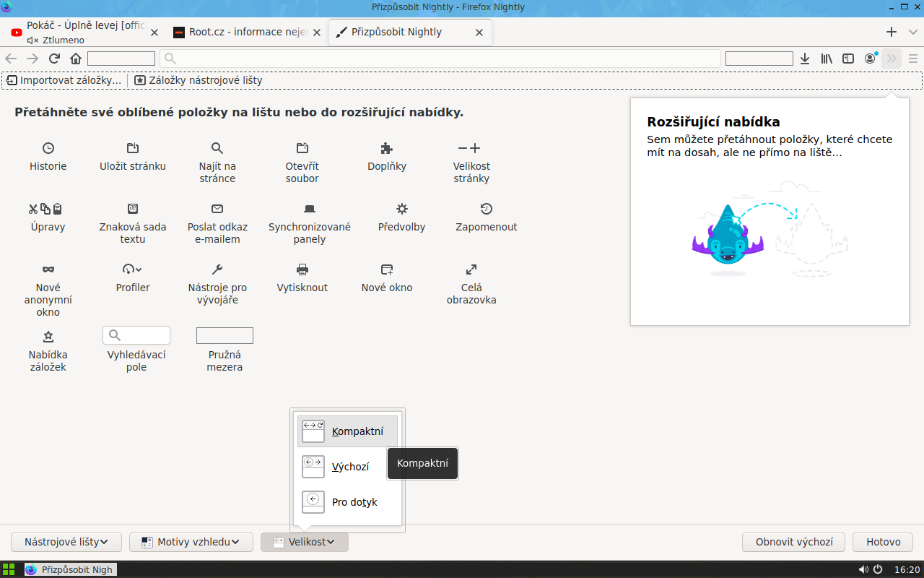Image resolution: width=924 pixels, height=578 pixels.
Task: Click the Obnovit výchozí button
Action: (794, 542)
